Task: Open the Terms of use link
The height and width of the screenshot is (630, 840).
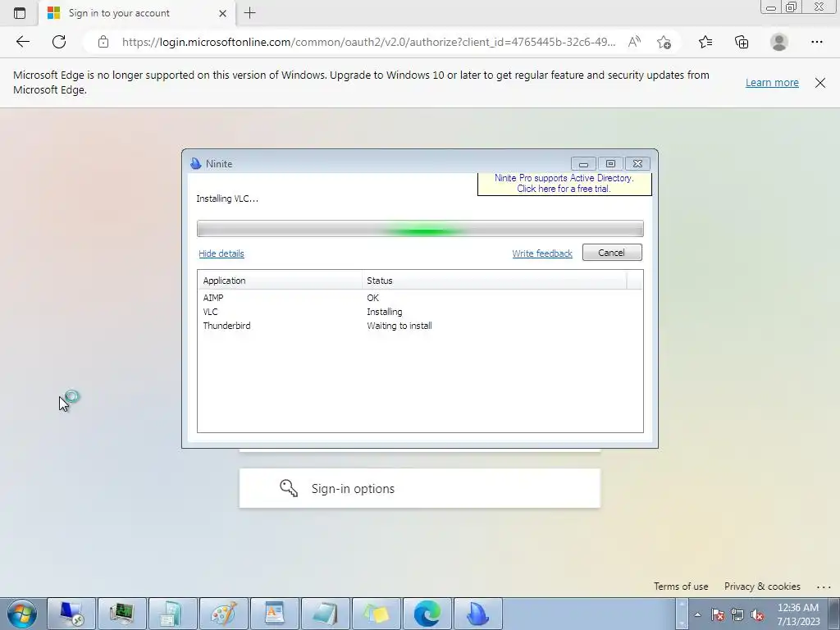Action: pyautogui.click(x=680, y=586)
